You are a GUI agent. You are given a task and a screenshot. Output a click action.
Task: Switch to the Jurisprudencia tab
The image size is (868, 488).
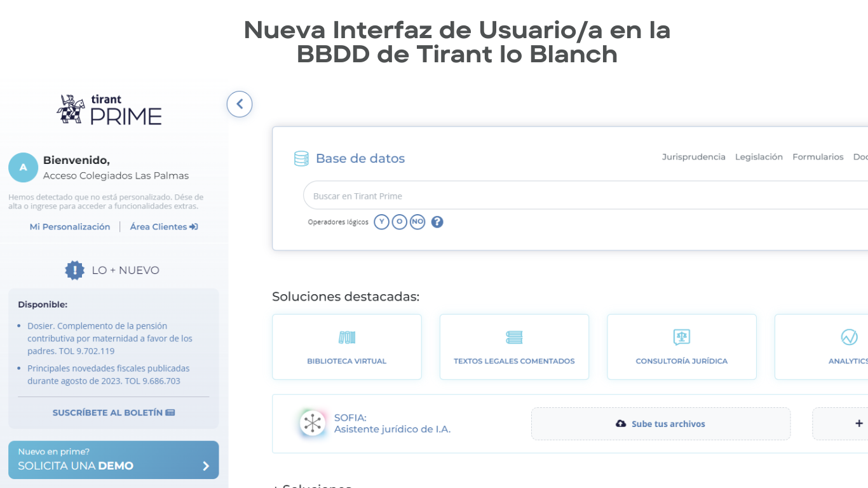click(x=694, y=157)
